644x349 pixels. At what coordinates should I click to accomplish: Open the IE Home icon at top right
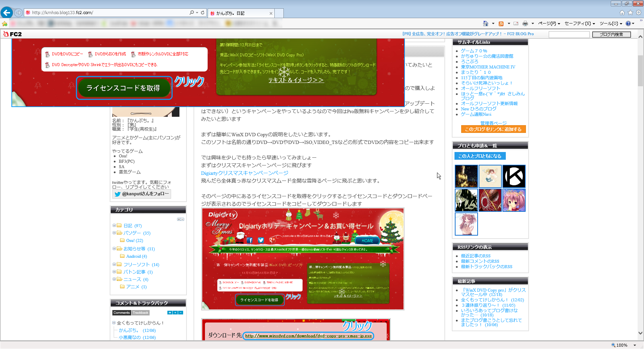(x=622, y=13)
